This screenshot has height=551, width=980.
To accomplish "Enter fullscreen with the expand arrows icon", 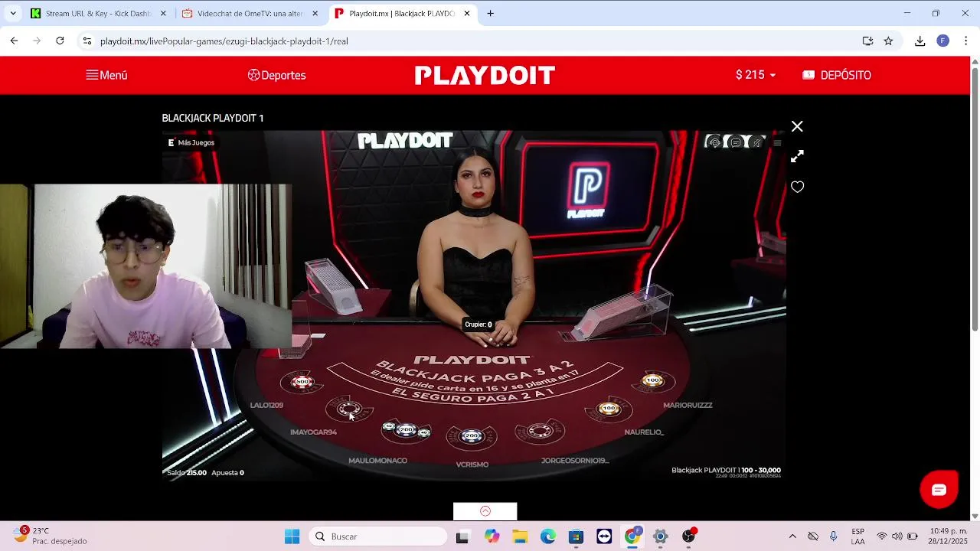I will pyautogui.click(x=797, y=156).
